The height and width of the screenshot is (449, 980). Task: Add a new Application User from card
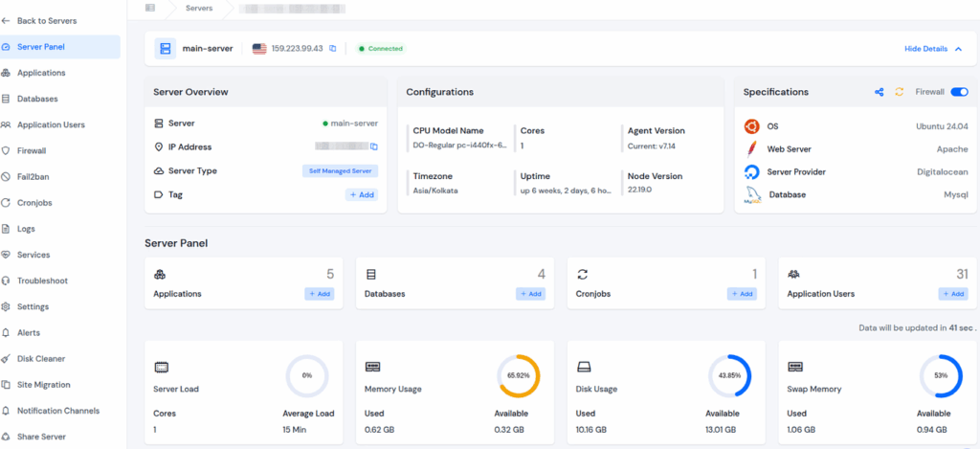[953, 294]
